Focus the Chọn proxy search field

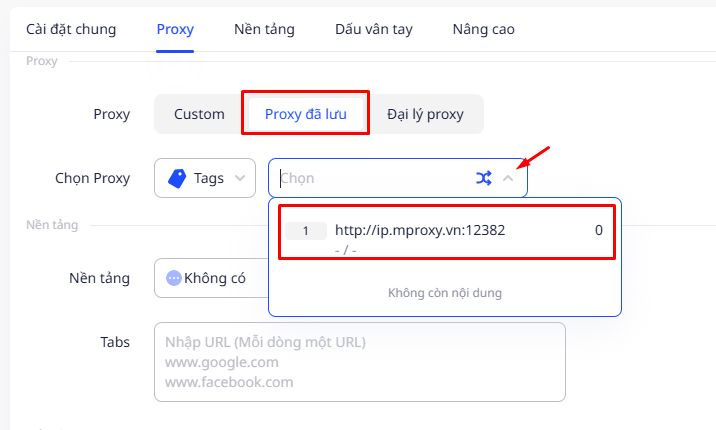[370, 178]
